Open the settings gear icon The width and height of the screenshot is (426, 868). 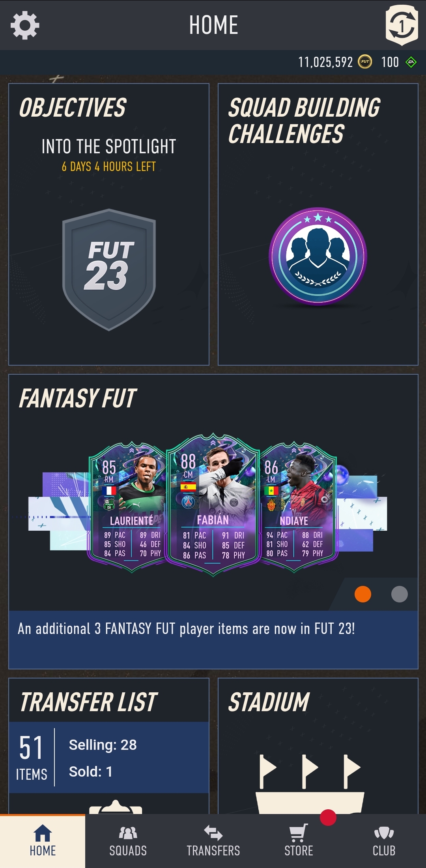coord(25,25)
